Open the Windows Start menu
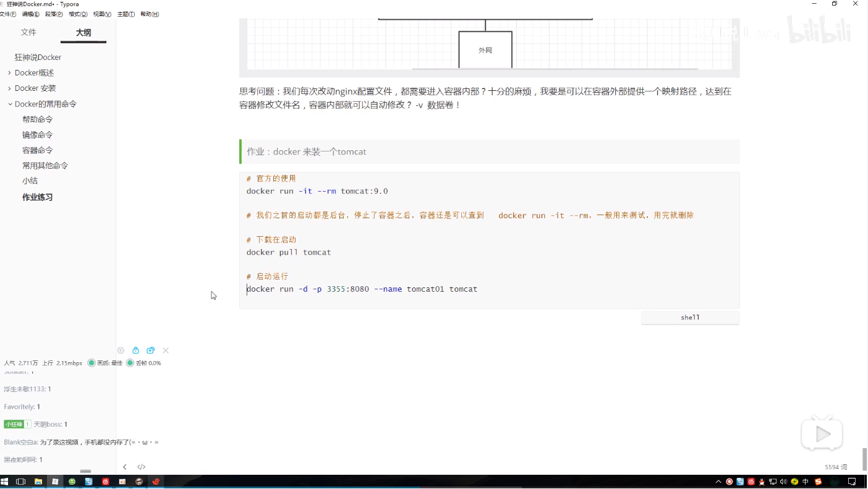This screenshot has height=489, width=868. (x=4, y=482)
